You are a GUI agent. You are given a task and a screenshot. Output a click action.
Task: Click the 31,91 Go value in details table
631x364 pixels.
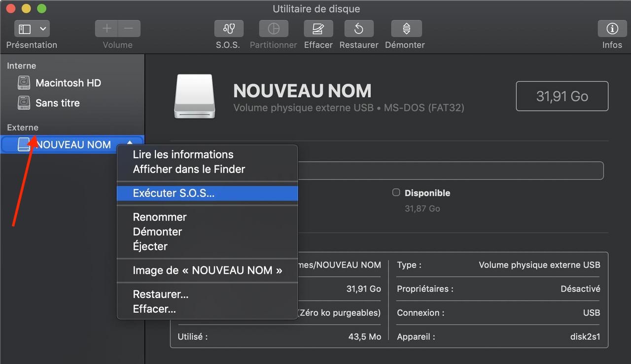364,289
